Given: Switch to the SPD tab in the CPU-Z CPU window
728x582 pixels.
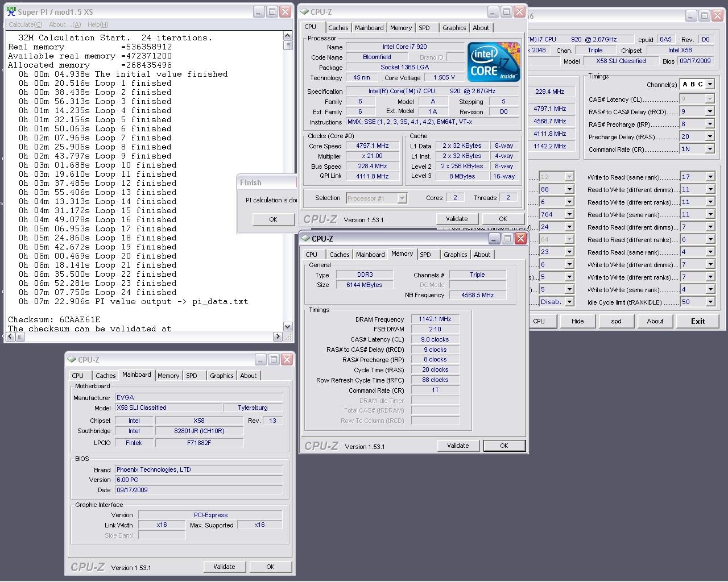Looking at the screenshot, I should [424, 28].
